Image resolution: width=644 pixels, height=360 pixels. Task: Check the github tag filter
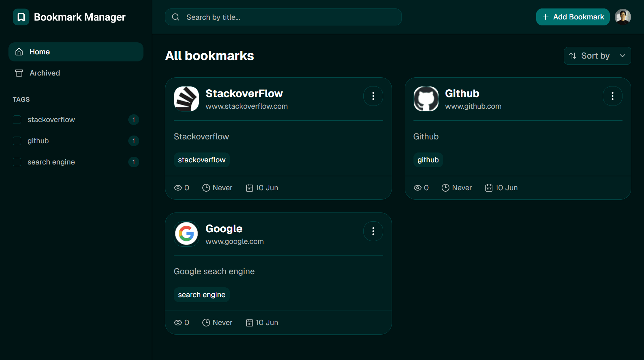point(17,141)
